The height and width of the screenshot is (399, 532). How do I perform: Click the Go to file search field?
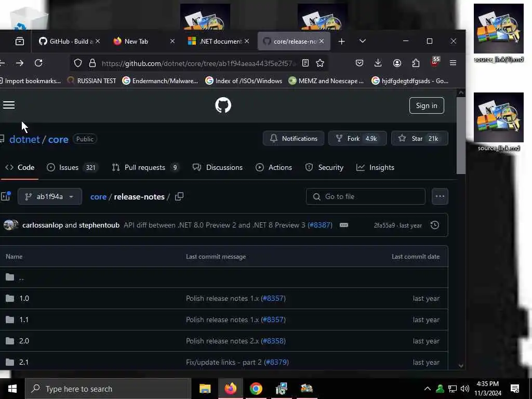[365, 196]
